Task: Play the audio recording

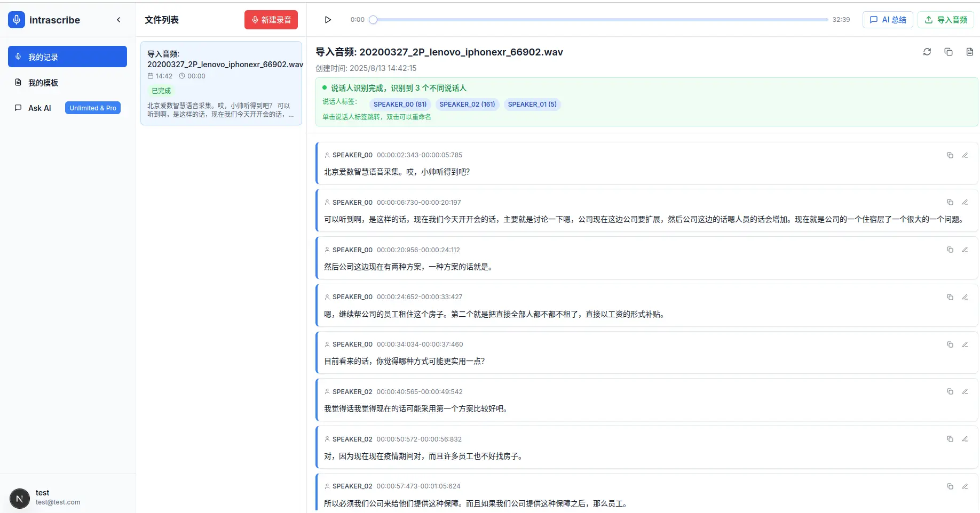Action: click(328, 20)
